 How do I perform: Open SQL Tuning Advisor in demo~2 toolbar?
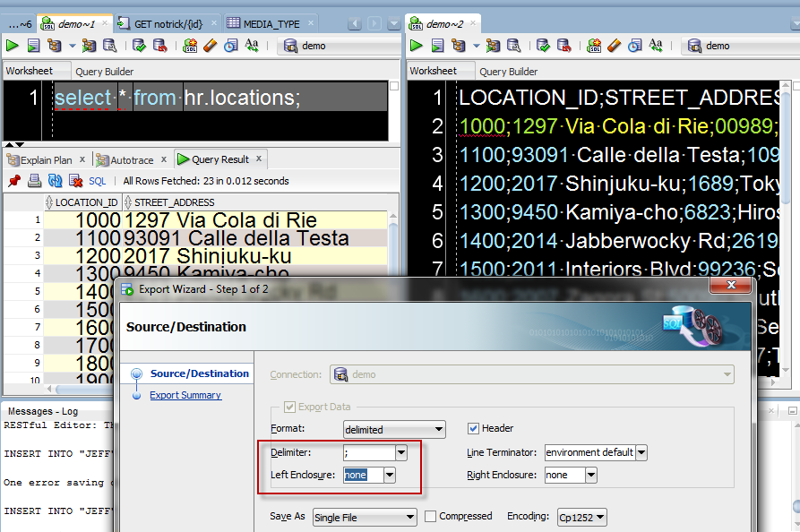514,46
